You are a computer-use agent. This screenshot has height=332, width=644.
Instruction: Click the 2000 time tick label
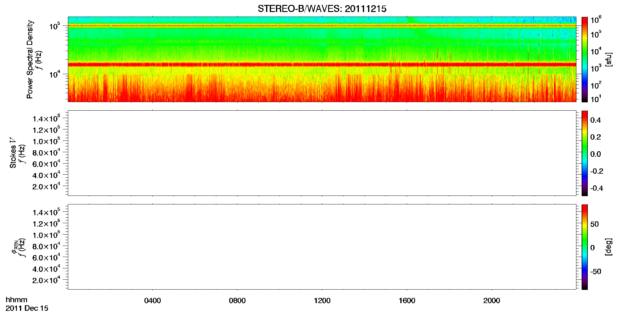pyautogui.click(x=492, y=301)
